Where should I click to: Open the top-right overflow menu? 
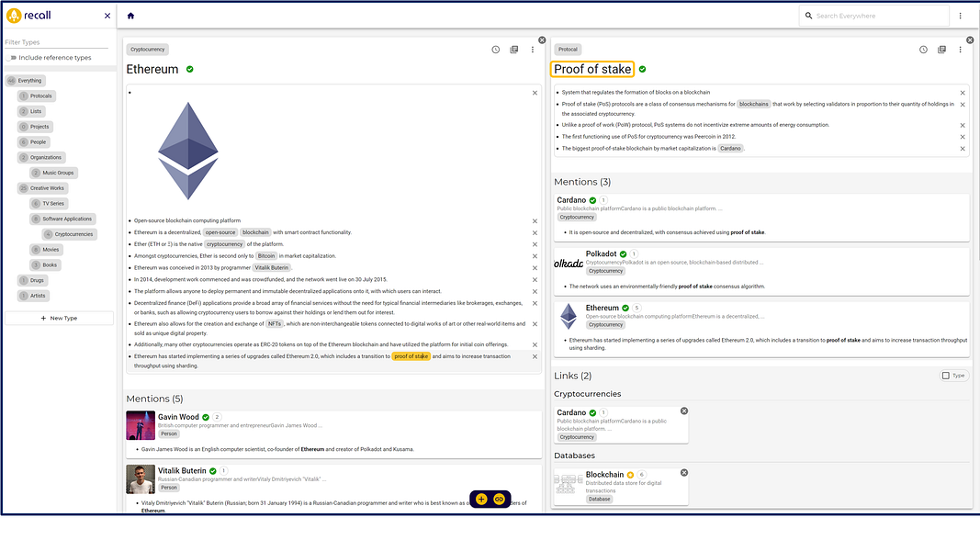point(961,16)
